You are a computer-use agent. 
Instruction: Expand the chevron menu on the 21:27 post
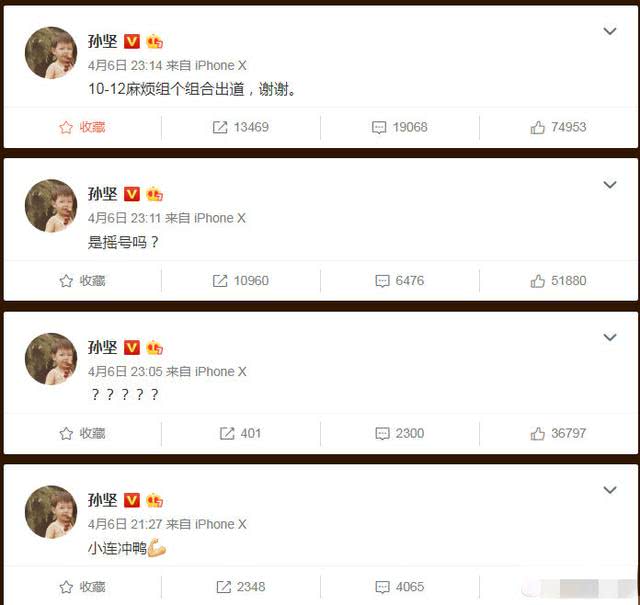coord(610,490)
